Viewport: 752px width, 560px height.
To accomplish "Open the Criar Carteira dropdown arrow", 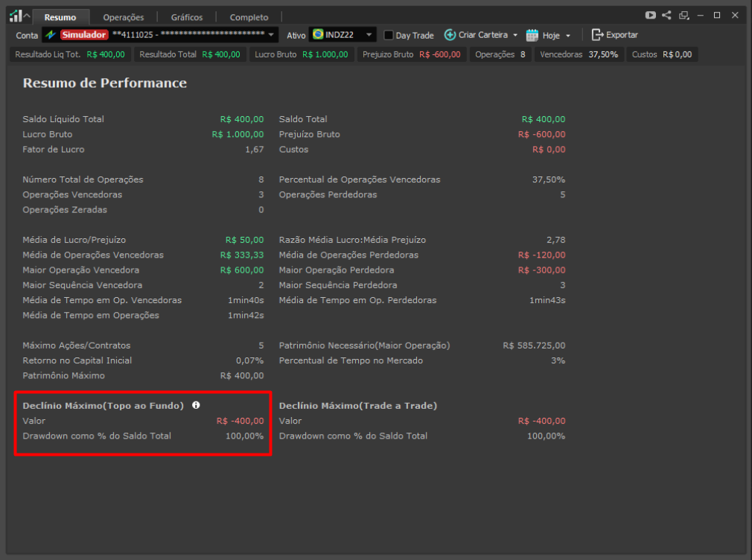I will tap(514, 35).
